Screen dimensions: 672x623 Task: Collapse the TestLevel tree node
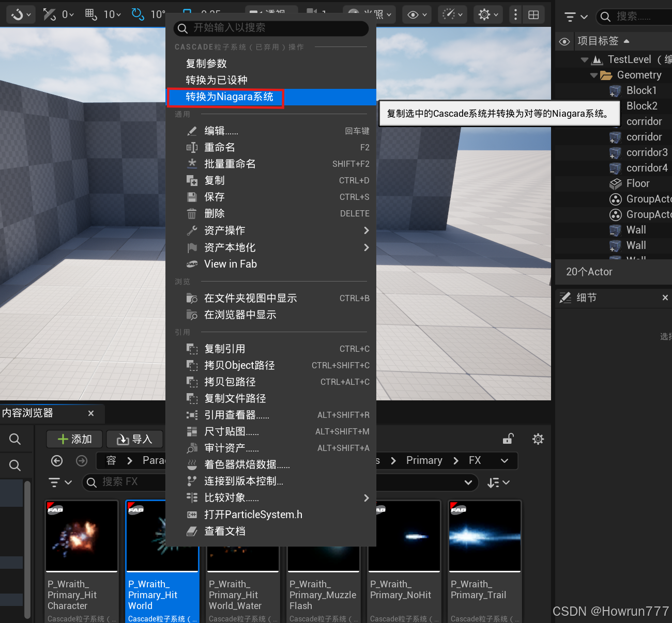584,60
